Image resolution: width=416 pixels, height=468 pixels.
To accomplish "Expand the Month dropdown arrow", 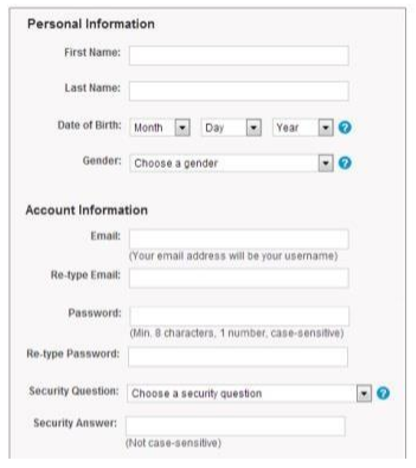I will click(182, 128).
